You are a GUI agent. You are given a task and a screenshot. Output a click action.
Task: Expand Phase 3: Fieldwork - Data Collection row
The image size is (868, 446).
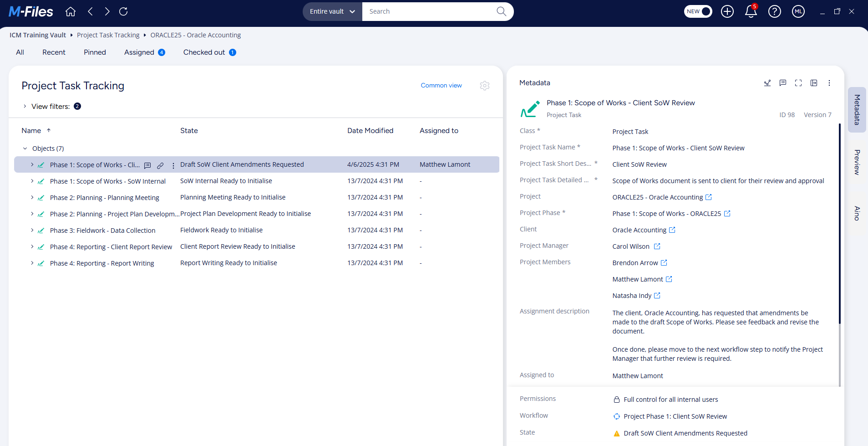32,231
